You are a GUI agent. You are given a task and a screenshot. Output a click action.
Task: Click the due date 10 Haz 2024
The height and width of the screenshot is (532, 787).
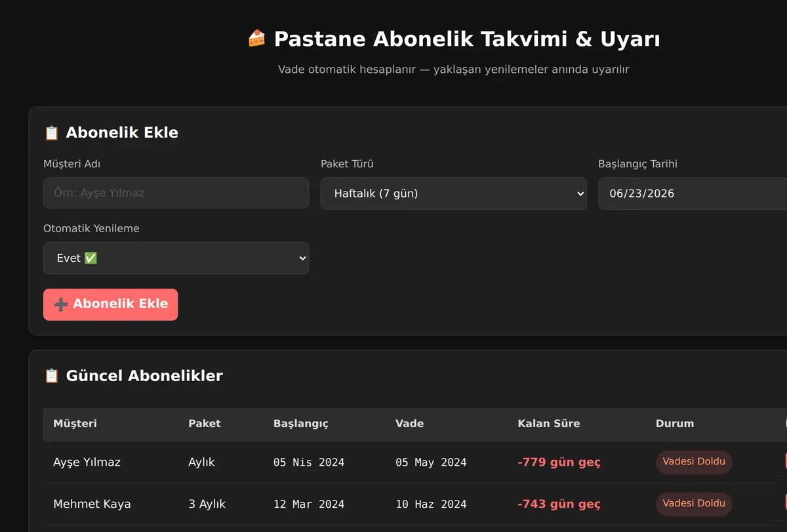(431, 504)
